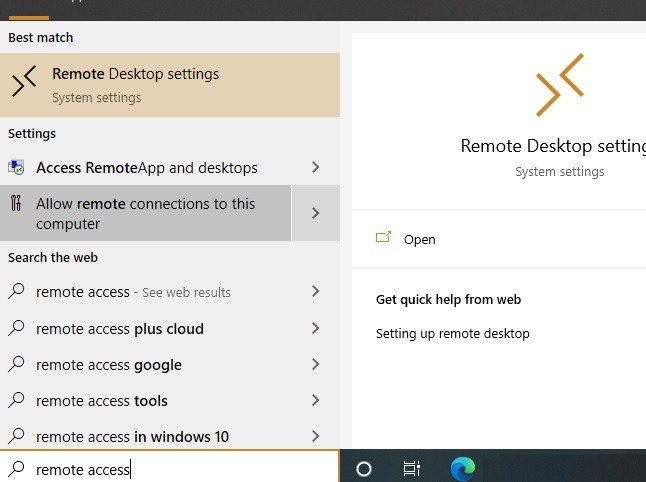646x482 pixels.
Task: Click magnifier icon beside plus cloud suggestion
Action: coord(16,328)
